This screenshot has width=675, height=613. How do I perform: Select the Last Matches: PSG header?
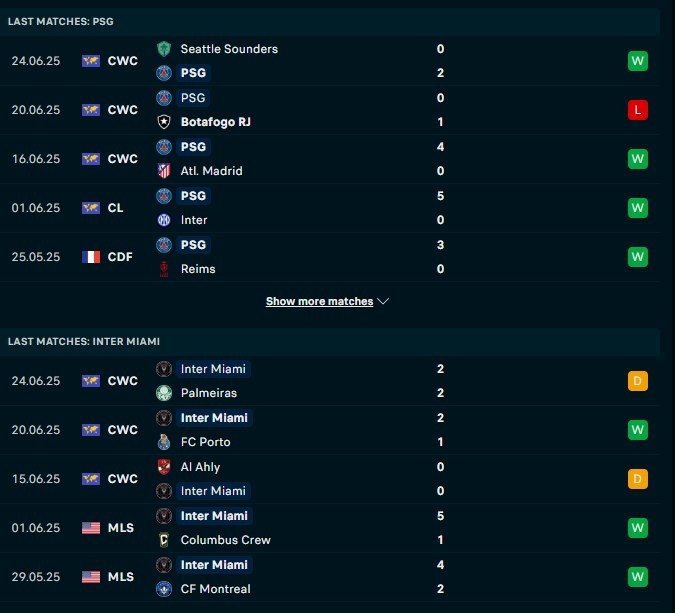(330, 22)
